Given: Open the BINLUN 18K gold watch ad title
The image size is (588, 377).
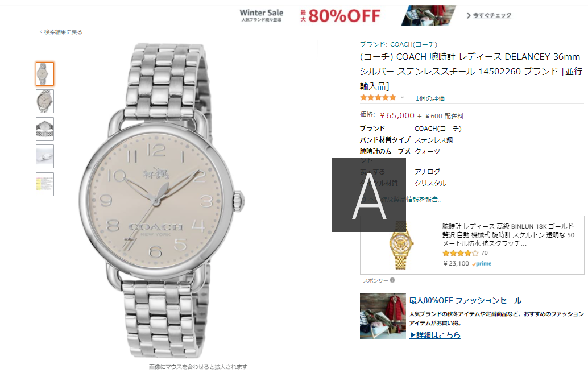Looking at the screenshot, I should coord(508,235).
